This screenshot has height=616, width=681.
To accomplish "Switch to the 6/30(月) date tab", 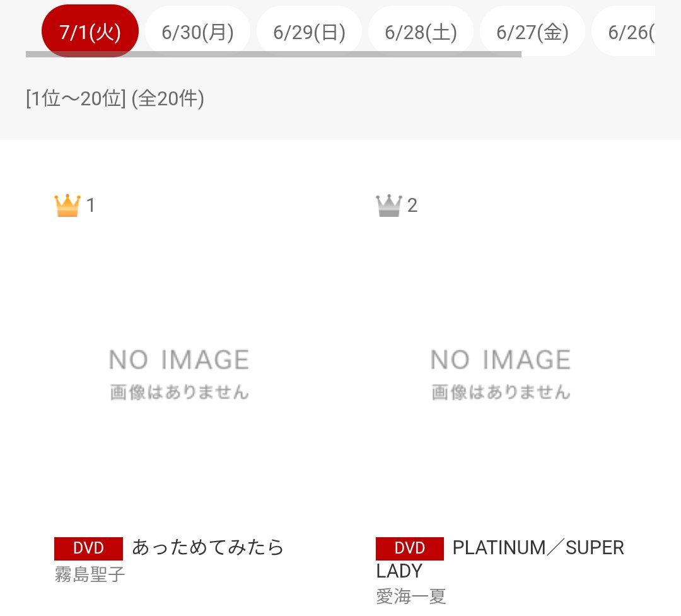I will pyautogui.click(x=197, y=32).
